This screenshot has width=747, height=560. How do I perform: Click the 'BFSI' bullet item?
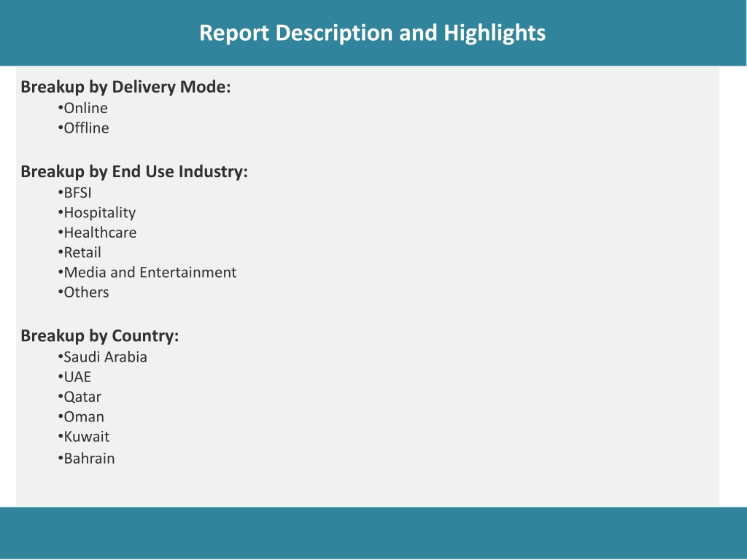point(75,192)
